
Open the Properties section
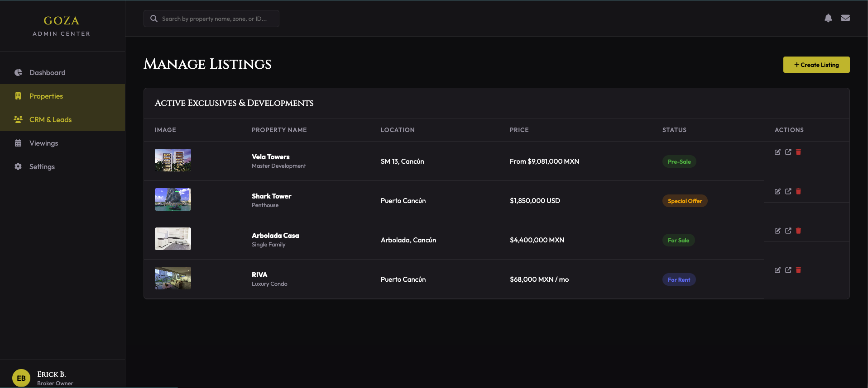(x=46, y=96)
